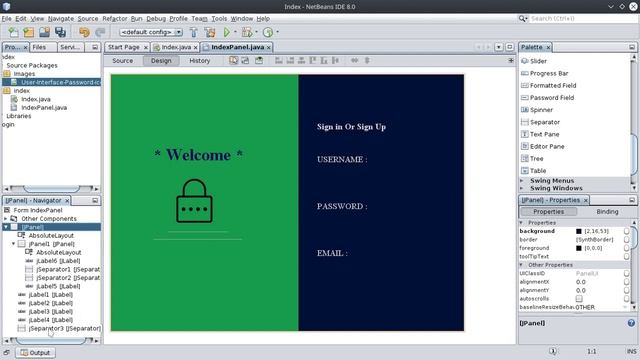This screenshot has width=640, height=360.
Task: Open the Binding properties tab
Action: pyautogui.click(x=607, y=211)
